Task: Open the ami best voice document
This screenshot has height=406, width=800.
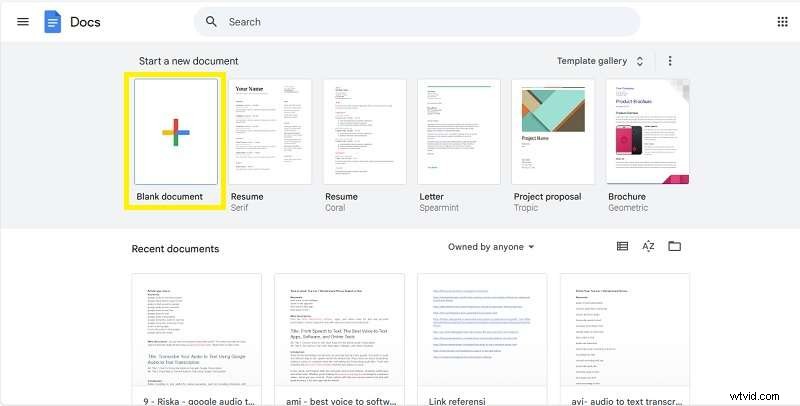Action: [339, 340]
